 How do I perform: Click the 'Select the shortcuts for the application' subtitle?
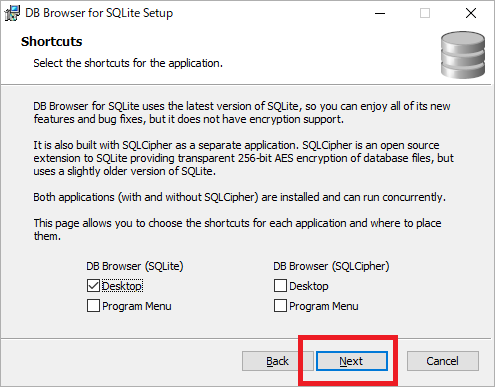pos(128,63)
